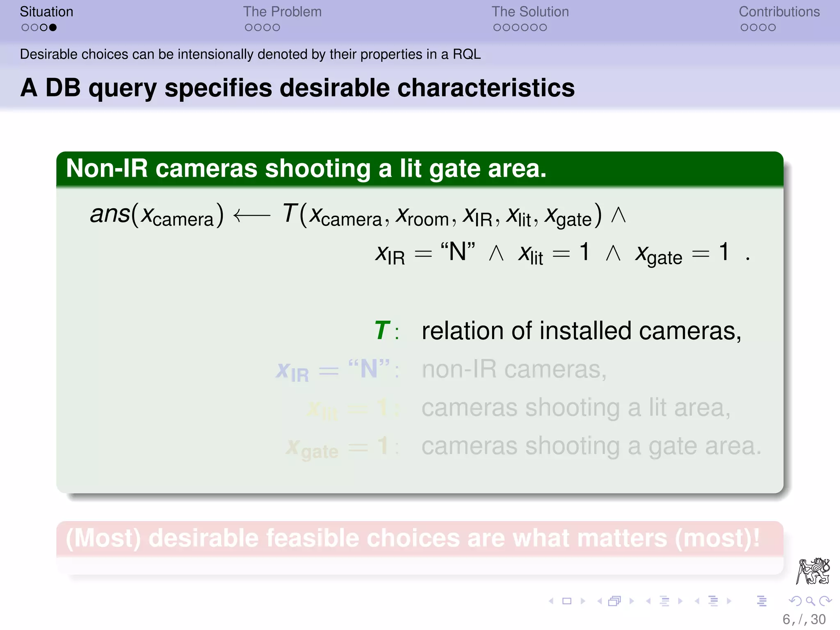
Task: Click the whole presentation outline icon
Action: (762, 601)
